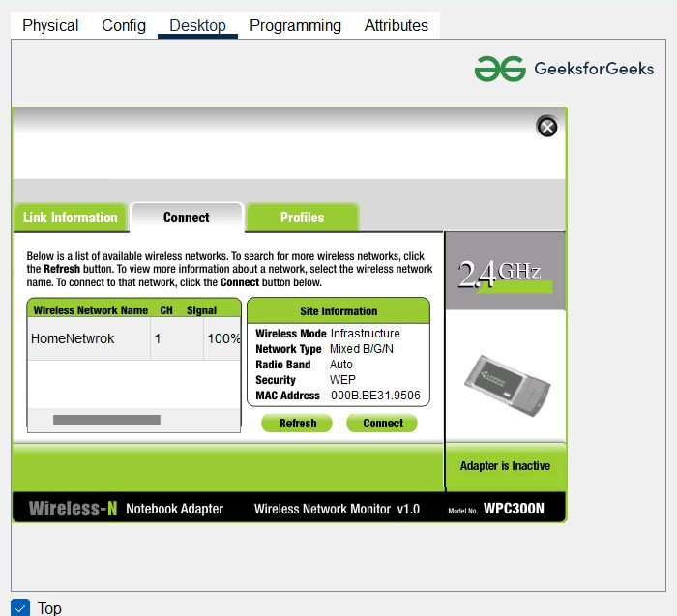Click the GeeksforGeeks logo

point(564,69)
